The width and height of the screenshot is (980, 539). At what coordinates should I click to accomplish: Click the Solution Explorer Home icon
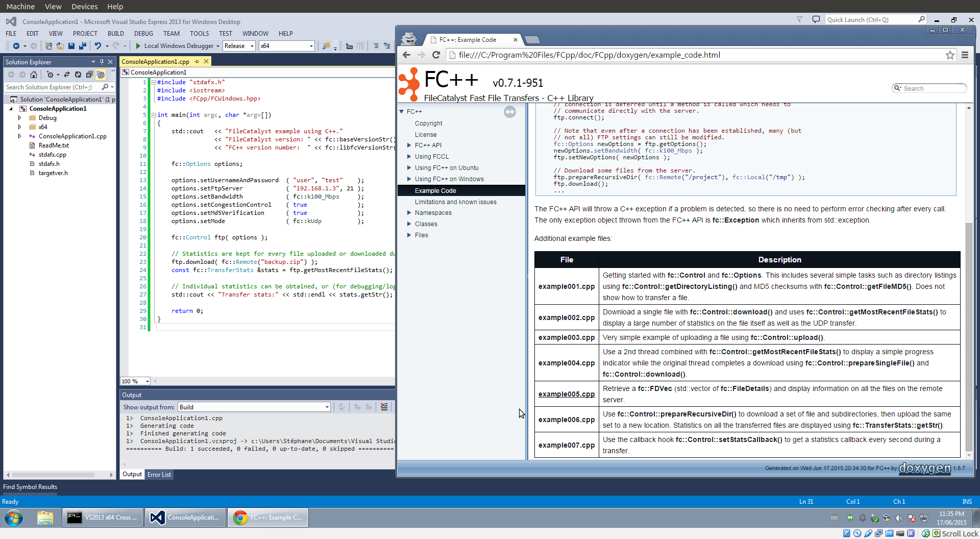click(34, 75)
